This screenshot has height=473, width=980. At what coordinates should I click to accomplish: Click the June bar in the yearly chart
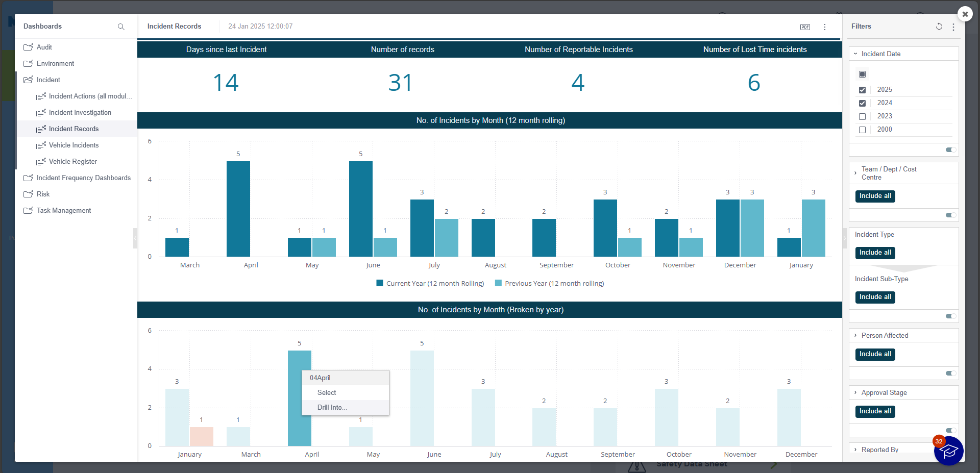[x=422, y=398]
